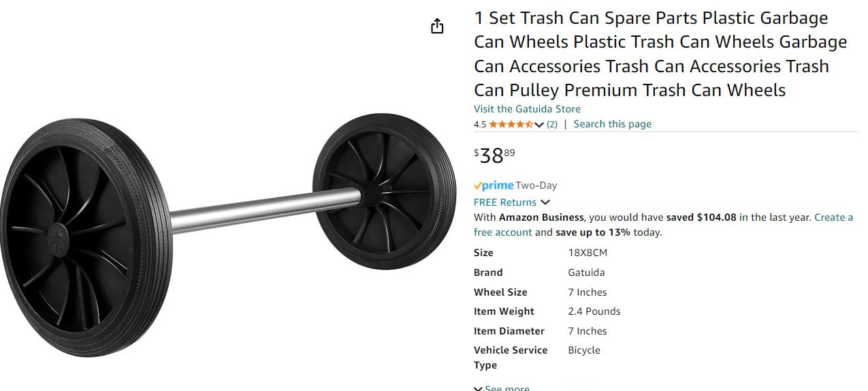This screenshot has height=391, width=868.
Task: Click the bold Amazon Business text
Action: click(541, 217)
